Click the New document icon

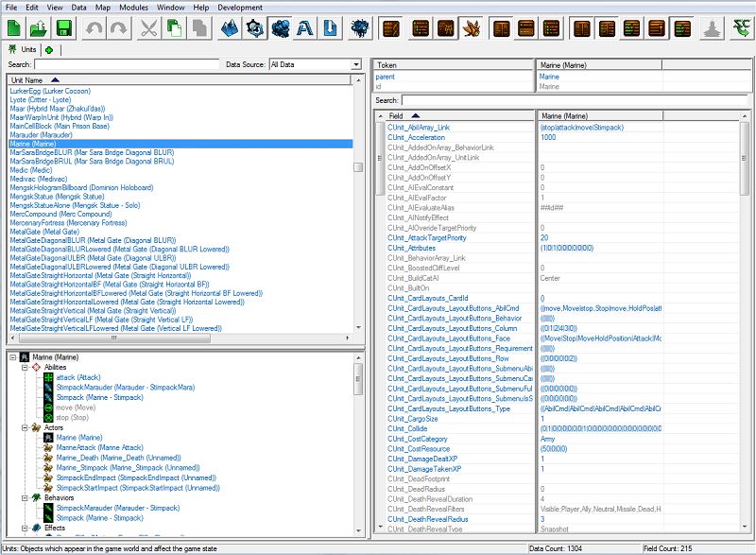[x=14, y=28]
